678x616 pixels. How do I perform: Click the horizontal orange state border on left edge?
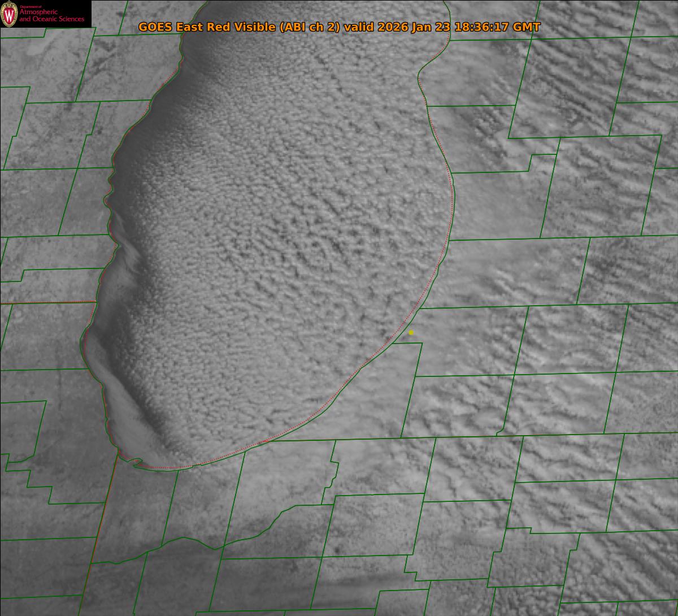[45, 303]
